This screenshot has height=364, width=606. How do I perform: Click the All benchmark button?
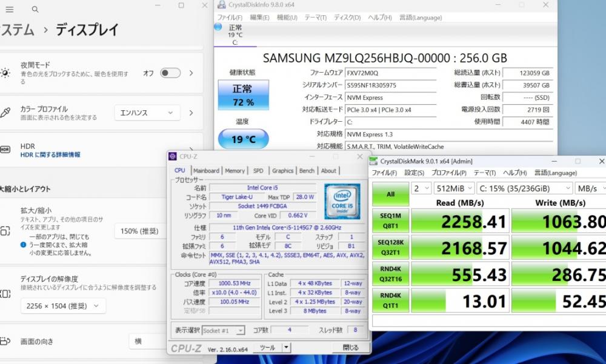point(390,194)
